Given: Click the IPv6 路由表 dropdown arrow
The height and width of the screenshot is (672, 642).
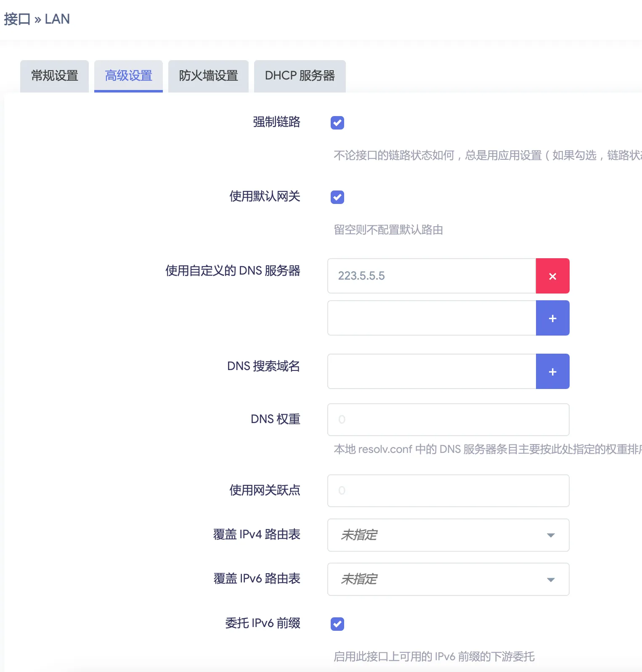Looking at the screenshot, I should (550, 579).
